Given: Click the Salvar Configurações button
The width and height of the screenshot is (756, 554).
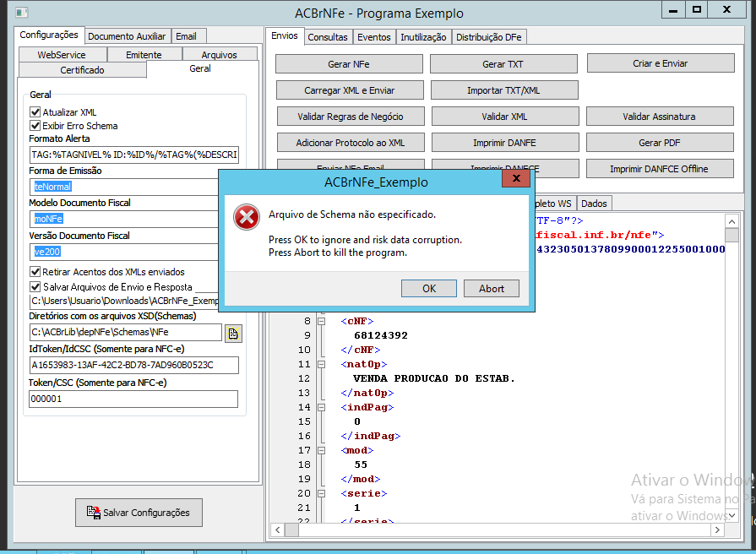Looking at the screenshot, I should pyautogui.click(x=139, y=512).
